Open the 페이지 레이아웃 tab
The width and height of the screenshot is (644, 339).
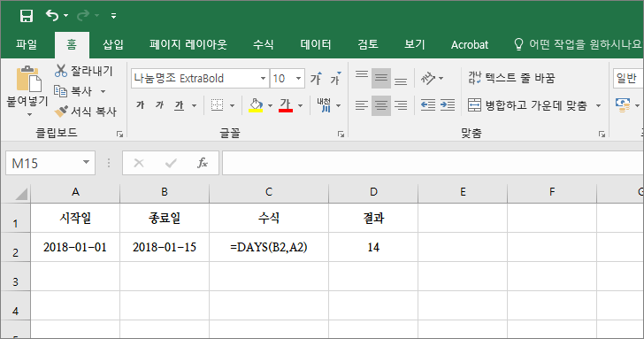[188, 44]
